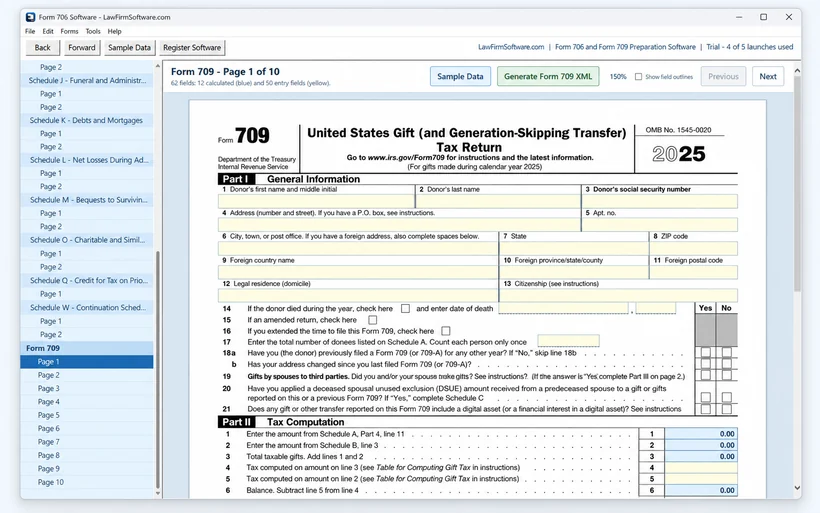Click the donor's last name field
820x513 pixels.
[x=498, y=201]
